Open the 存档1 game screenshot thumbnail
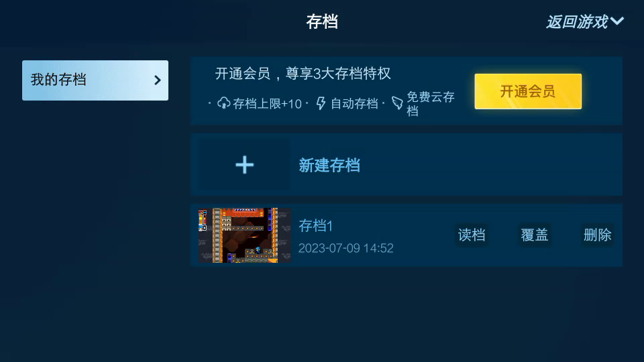 245,235
